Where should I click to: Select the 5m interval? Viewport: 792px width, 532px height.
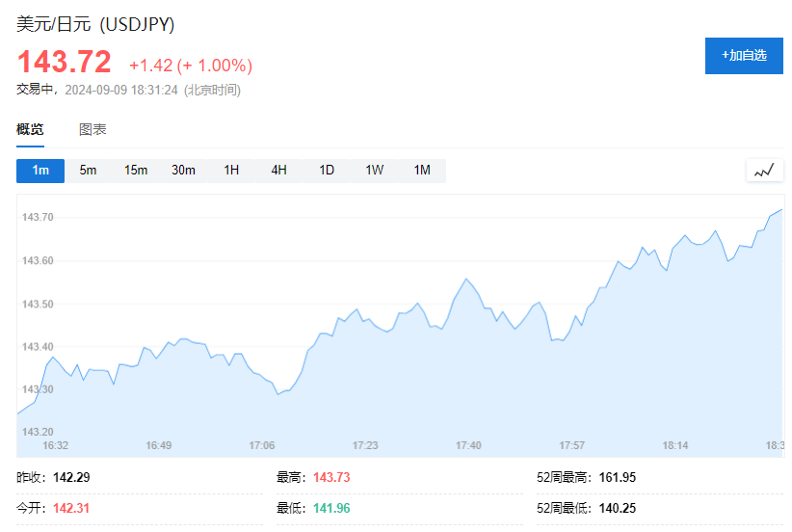(88, 171)
